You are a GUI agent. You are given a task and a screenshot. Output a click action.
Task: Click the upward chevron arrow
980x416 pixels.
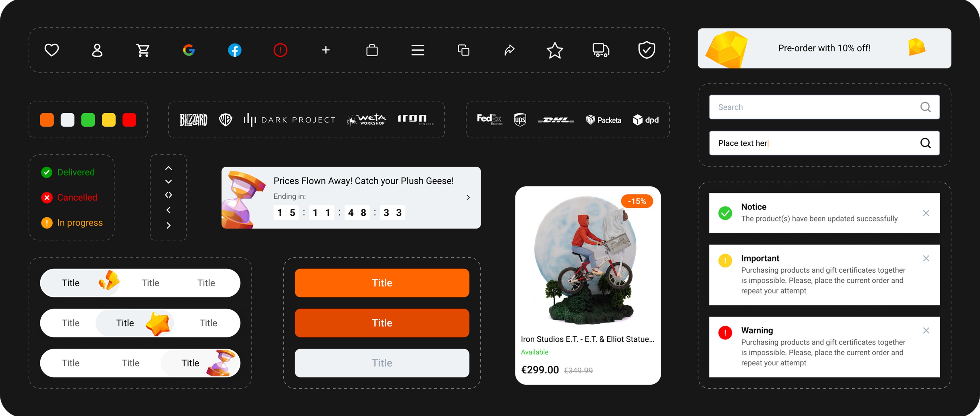[x=169, y=168]
